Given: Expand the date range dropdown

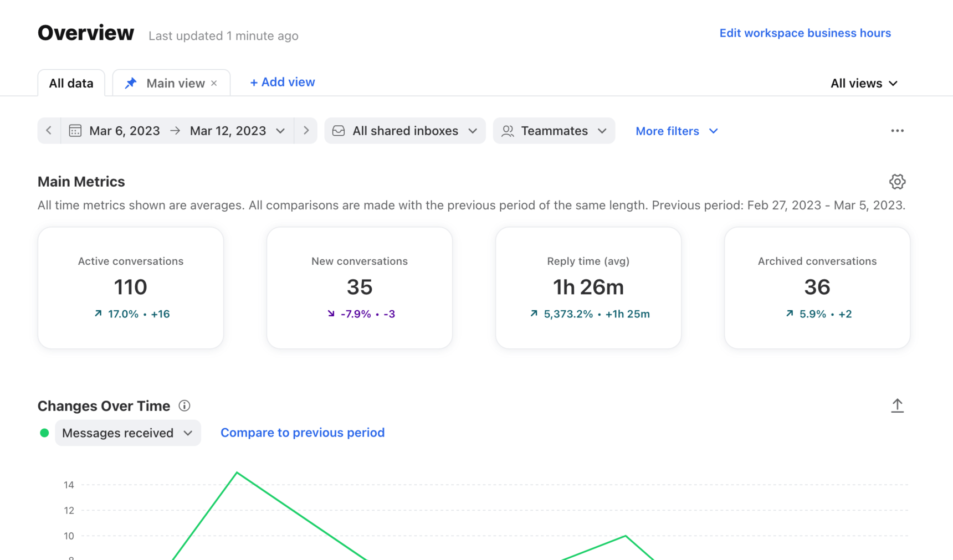Looking at the screenshot, I should pos(280,131).
